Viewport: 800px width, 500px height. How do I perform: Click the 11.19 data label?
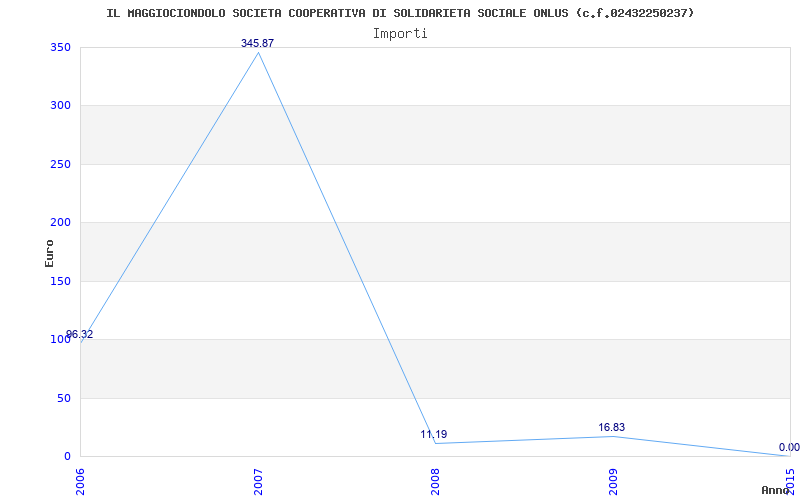coord(434,434)
